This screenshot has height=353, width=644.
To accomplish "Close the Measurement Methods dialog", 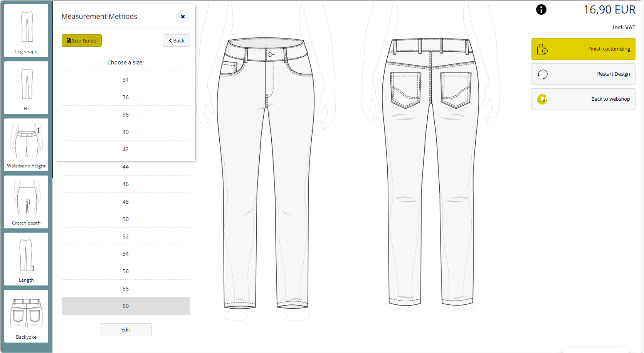I will [x=183, y=17].
